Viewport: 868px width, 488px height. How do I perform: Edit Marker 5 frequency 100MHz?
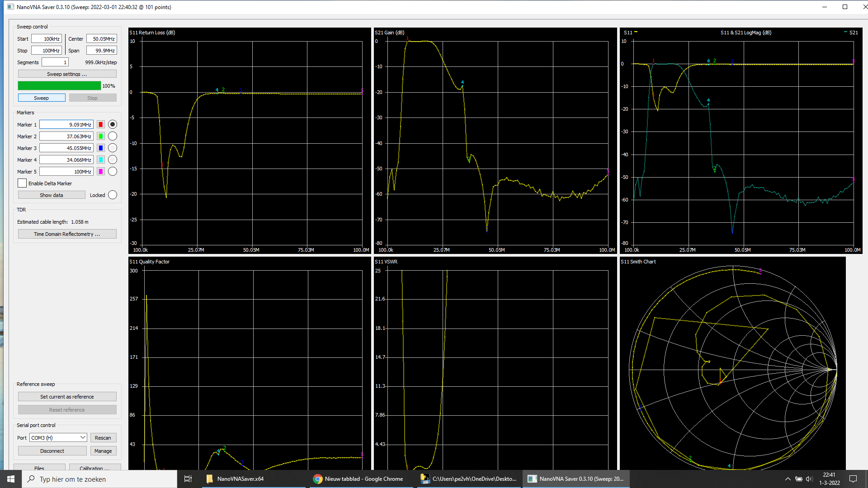[x=66, y=171]
